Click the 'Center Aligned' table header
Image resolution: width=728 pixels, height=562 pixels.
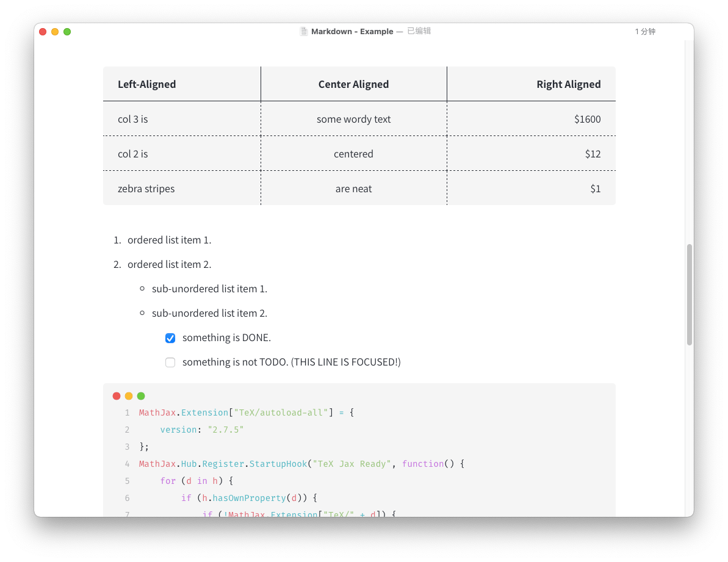click(x=353, y=84)
